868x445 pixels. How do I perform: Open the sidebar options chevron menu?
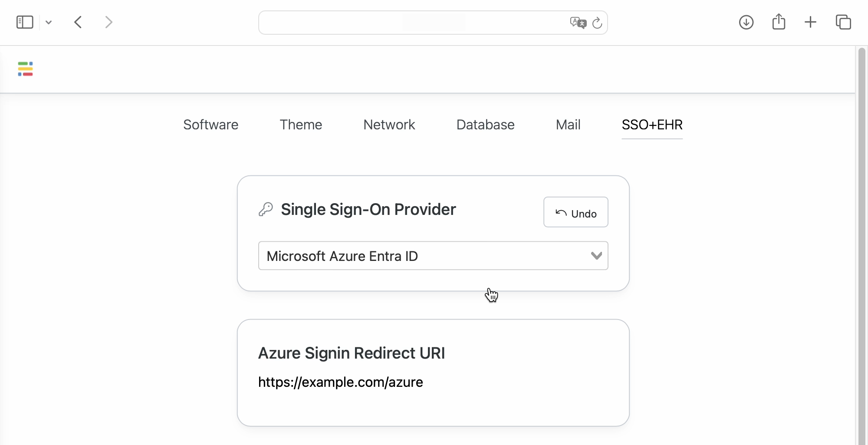click(x=49, y=22)
